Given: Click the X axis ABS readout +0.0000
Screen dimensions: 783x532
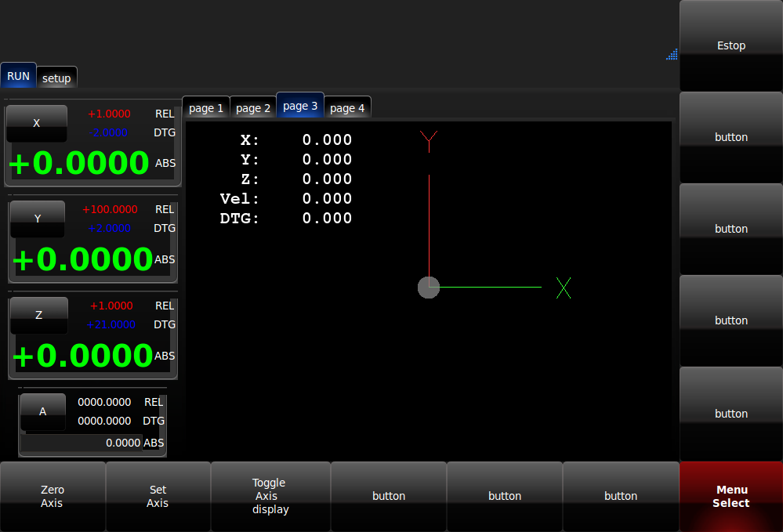Looking at the screenshot, I should pos(79,163).
